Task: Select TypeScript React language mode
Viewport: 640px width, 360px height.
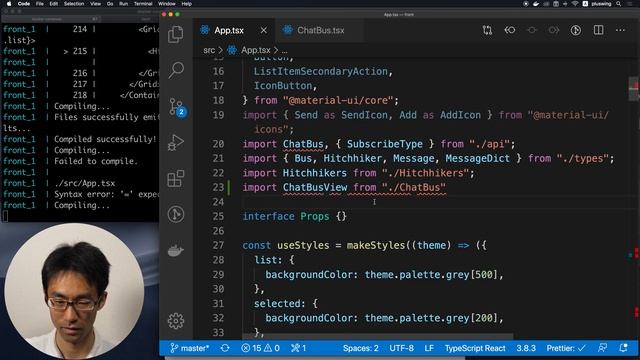Action: pyautogui.click(x=475, y=348)
